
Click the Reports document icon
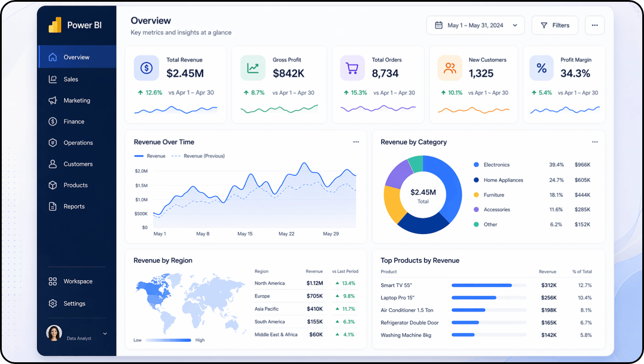click(52, 206)
